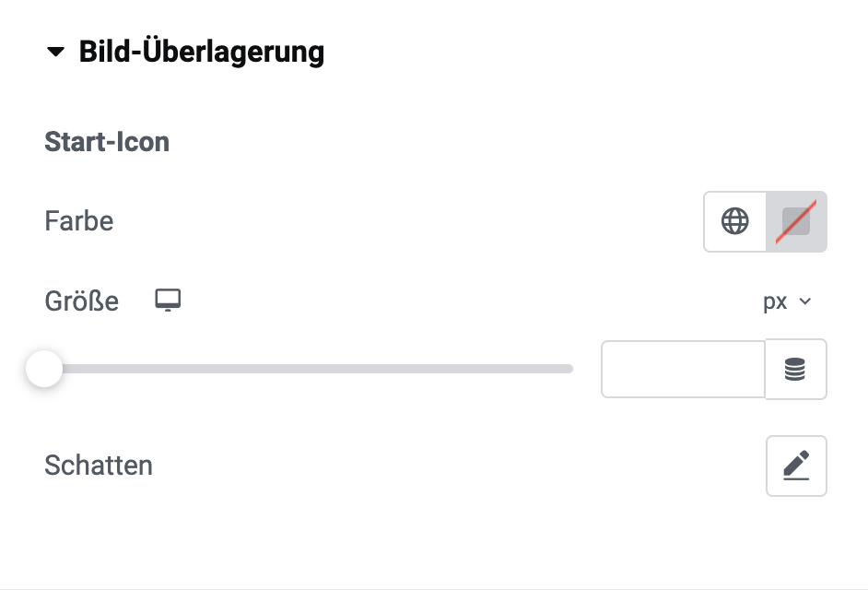Open global colors via globe icon

pos(734,221)
